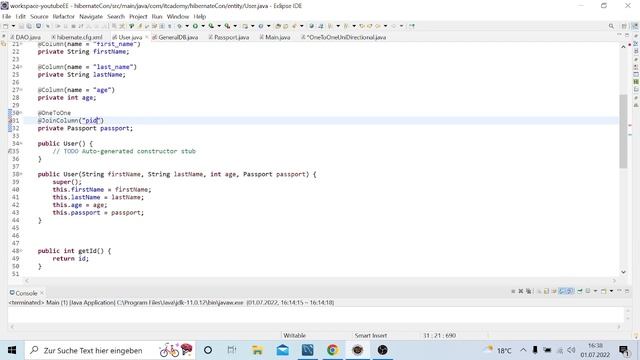Toggle Word Wrap in the Console toolbar
This screenshot has height=360, width=640.
(553, 291)
